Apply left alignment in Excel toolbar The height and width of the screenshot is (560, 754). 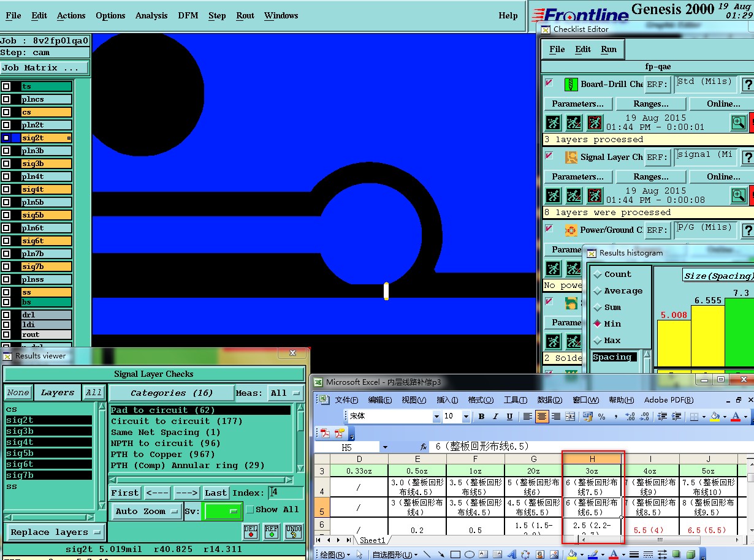click(x=528, y=417)
